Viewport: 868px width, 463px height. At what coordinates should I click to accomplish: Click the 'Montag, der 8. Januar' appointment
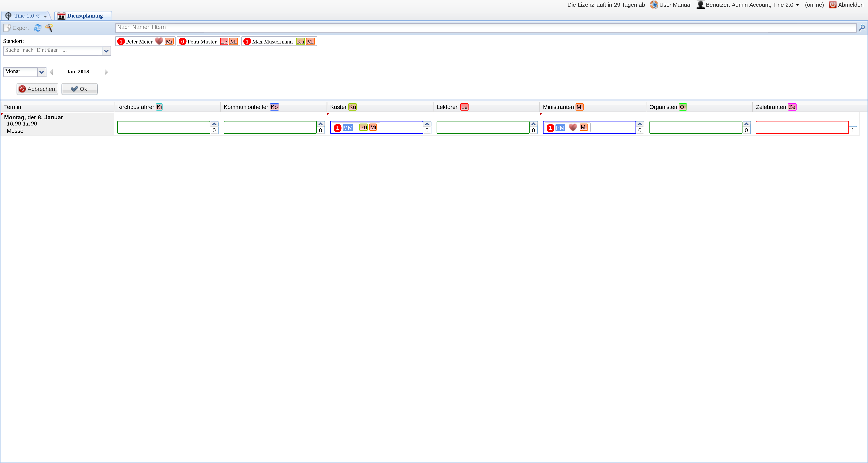[33, 117]
